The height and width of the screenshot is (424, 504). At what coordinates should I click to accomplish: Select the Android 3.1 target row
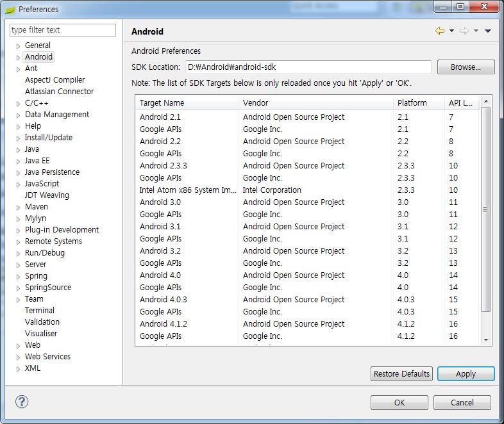pyautogui.click(x=308, y=227)
